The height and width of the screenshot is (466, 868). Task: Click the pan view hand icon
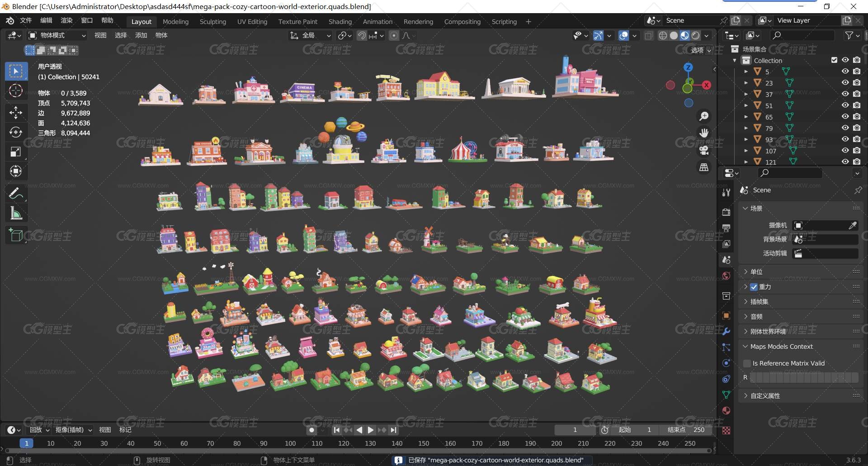[x=704, y=133]
